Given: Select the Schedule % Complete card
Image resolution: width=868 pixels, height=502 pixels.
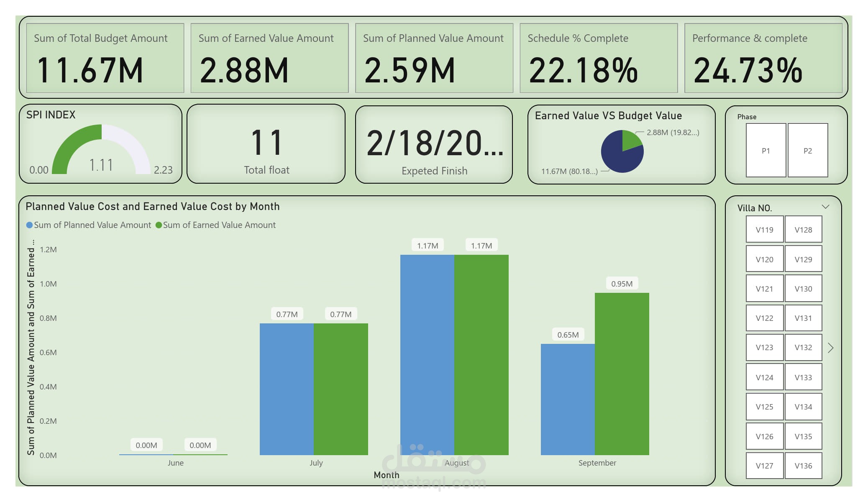Looking at the screenshot, I should coord(598,58).
